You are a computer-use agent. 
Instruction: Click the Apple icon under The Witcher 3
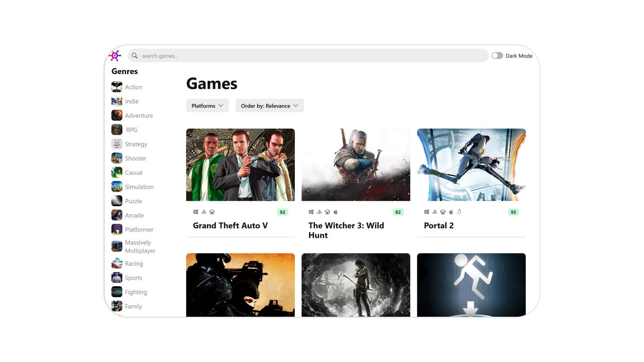[336, 212]
